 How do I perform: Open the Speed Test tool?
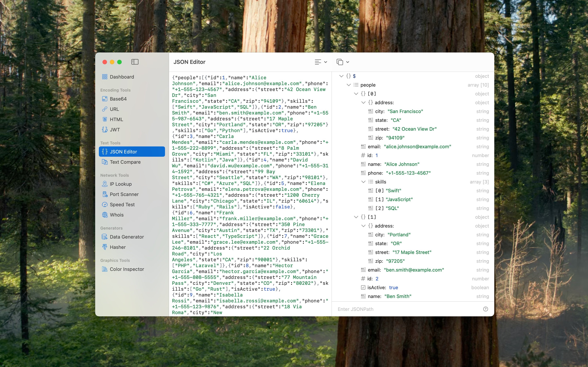[122, 205]
